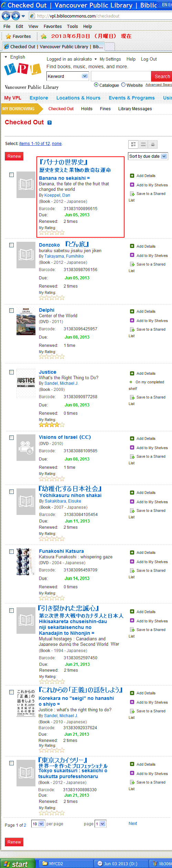Tick checkbox for Delphi
This screenshot has width=172, height=868.
coord(11,310)
